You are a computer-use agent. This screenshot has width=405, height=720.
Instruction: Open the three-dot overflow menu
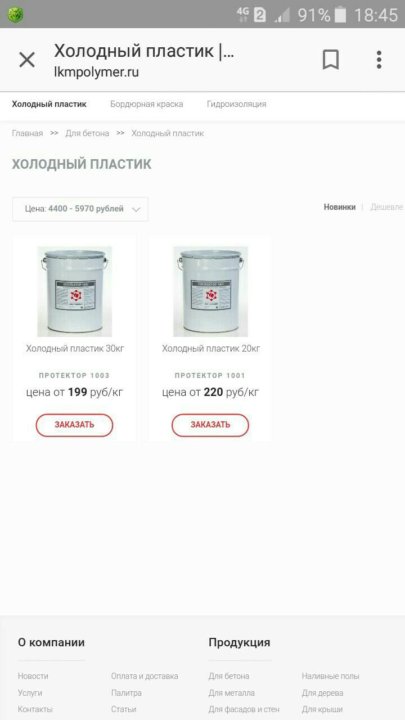[x=379, y=60]
